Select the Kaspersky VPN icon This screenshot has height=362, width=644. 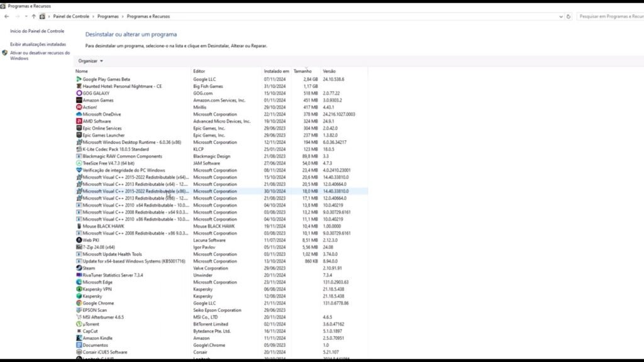coord(79,289)
